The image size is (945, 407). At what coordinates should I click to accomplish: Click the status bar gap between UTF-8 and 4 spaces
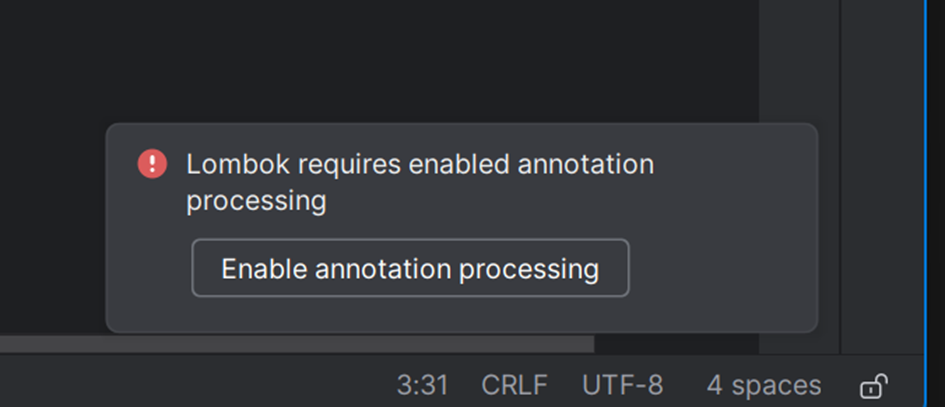click(x=685, y=385)
